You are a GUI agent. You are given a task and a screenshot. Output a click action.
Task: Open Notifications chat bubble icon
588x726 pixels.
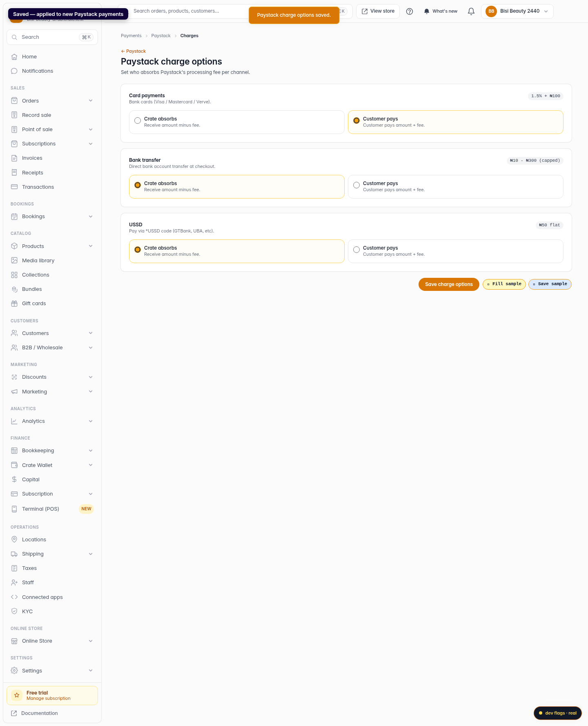(14, 71)
